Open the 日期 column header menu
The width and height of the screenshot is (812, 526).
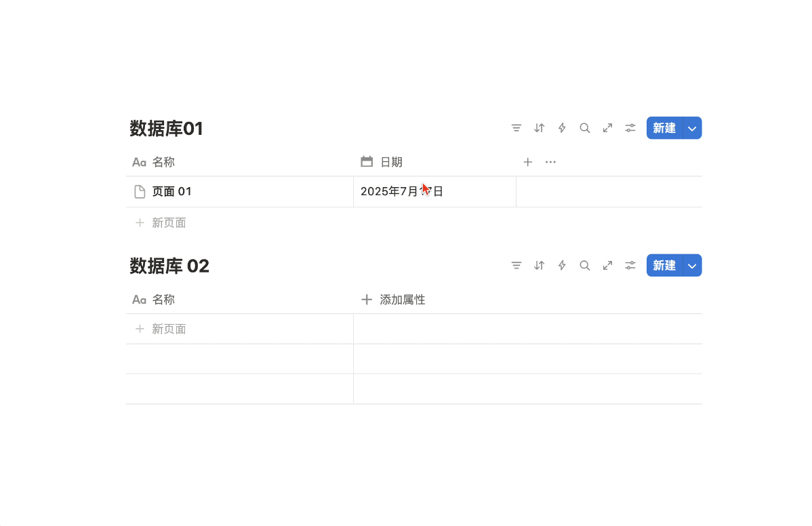coord(382,162)
